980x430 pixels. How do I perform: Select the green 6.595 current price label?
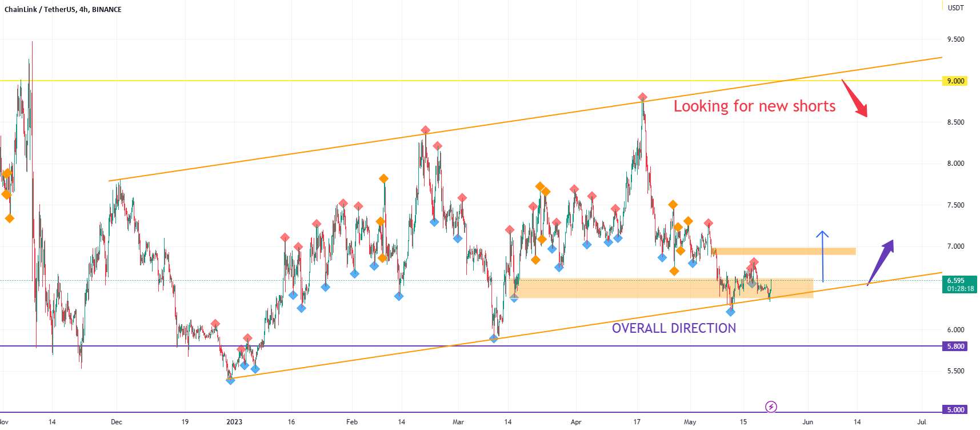pos(955,281)
